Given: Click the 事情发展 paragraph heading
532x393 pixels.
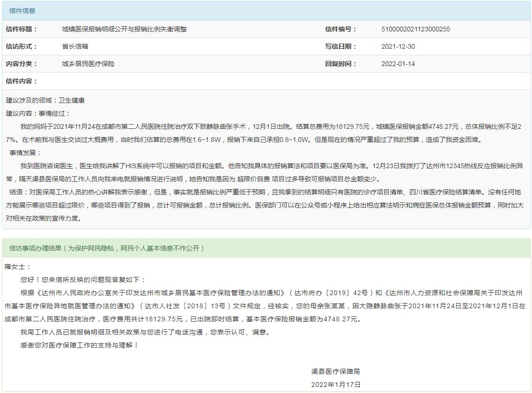Looking at the screenshot, I should [25, 153].
